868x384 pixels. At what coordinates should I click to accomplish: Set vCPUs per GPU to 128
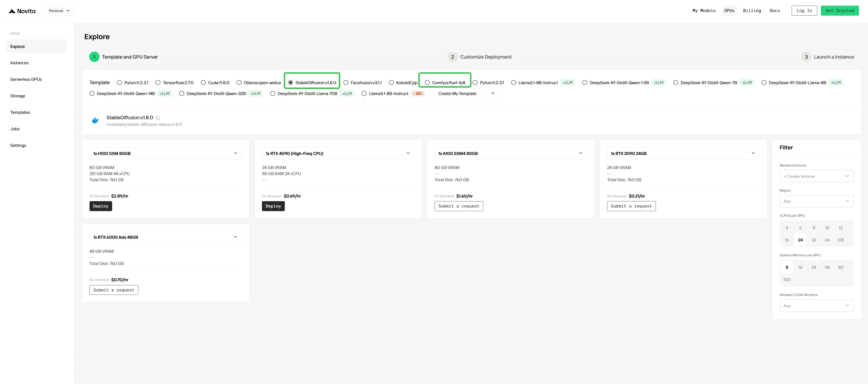coord(841,240)
